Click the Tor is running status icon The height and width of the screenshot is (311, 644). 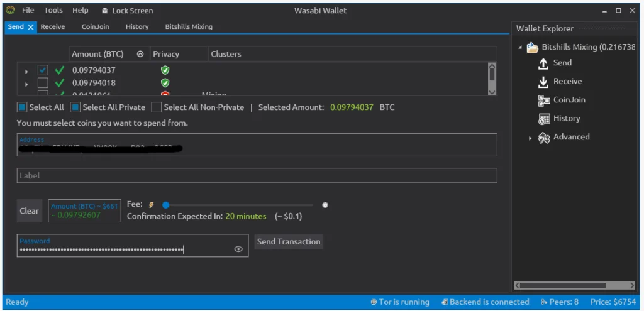[x=374, y=302]
